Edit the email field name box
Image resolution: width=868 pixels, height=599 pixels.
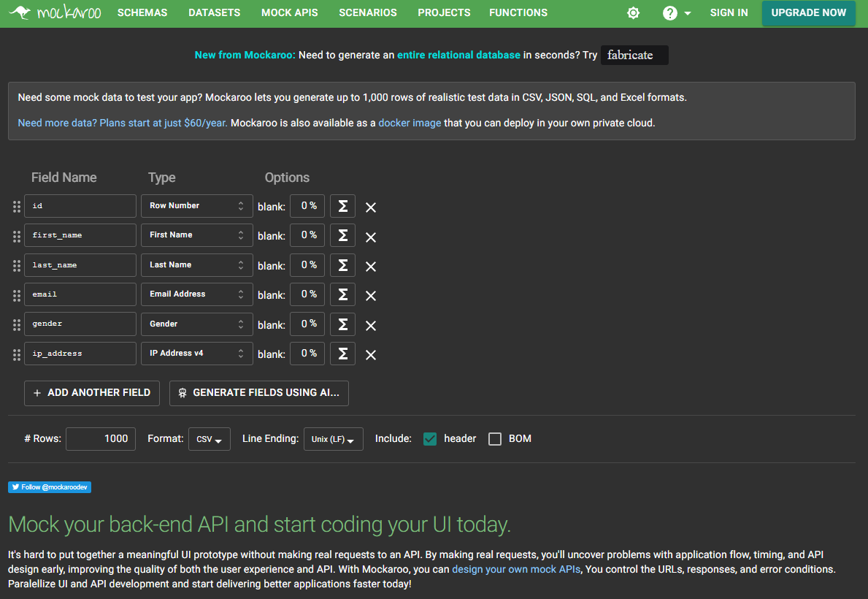(80, 294)
